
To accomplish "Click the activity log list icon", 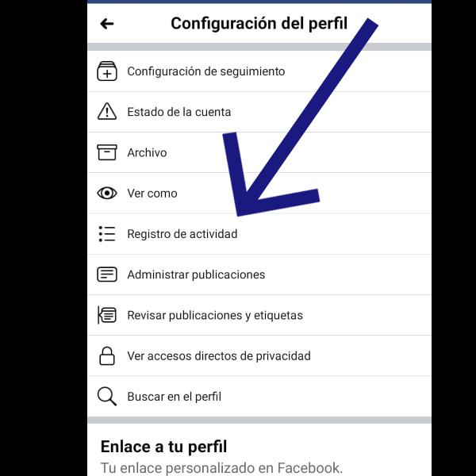I will (x=107, y=234).
